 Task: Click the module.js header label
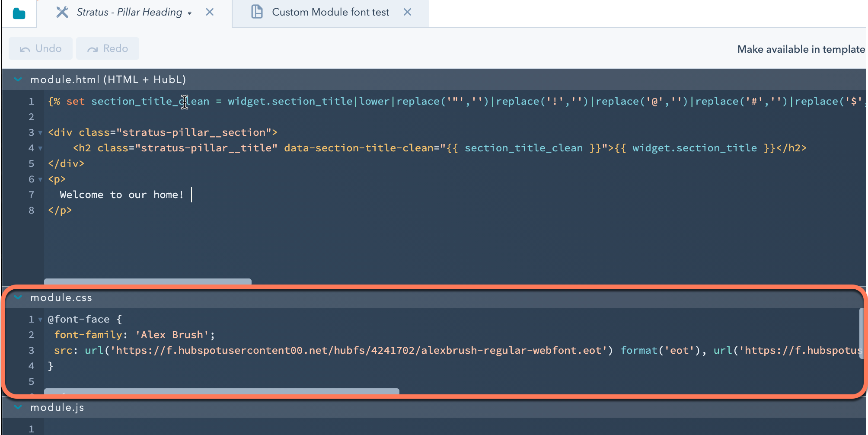(x=57, y=407)
